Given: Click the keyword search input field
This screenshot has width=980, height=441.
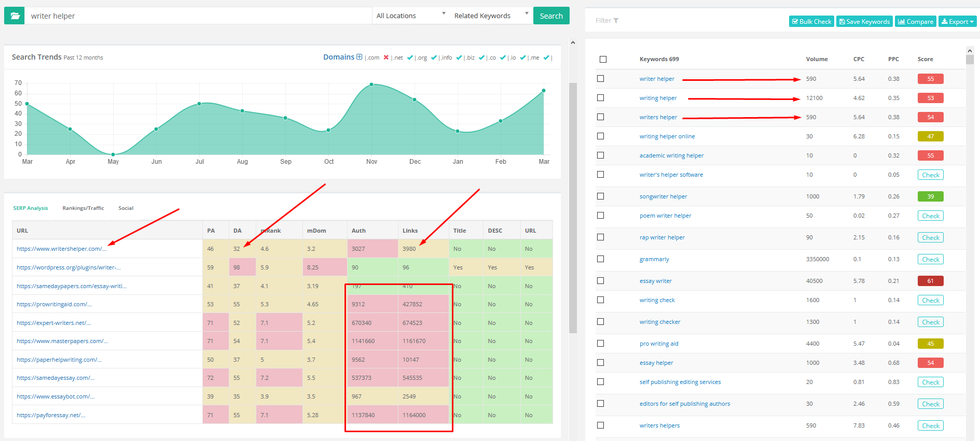Looking at the screenshot, I should pos(198,16).
